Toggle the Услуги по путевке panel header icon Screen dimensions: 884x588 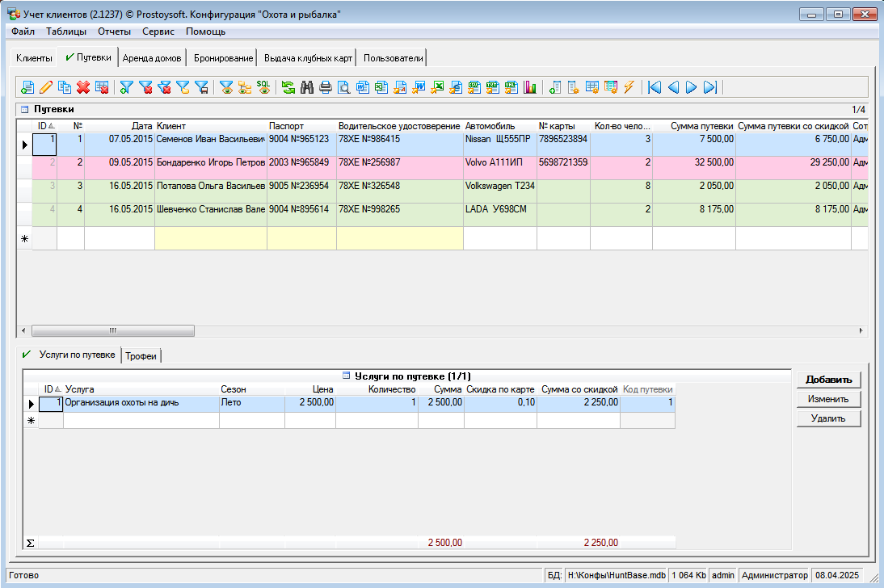click(x=347, y=376)
